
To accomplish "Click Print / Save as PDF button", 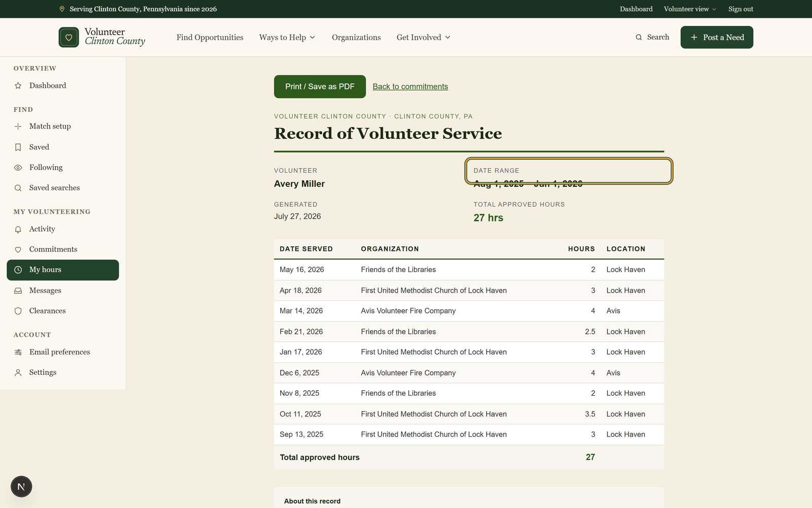I will click(320, 86).
